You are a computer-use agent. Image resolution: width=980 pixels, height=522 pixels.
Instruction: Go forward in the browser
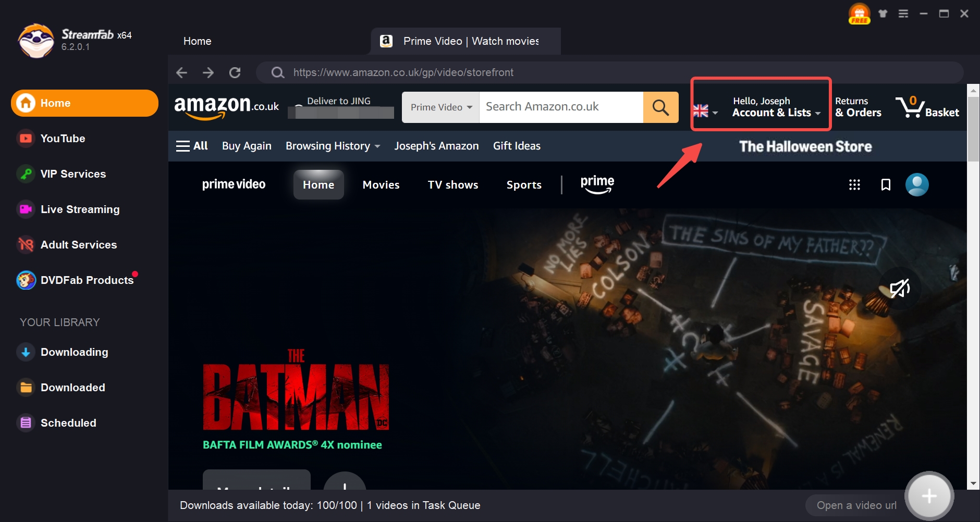tap(208, 72)
